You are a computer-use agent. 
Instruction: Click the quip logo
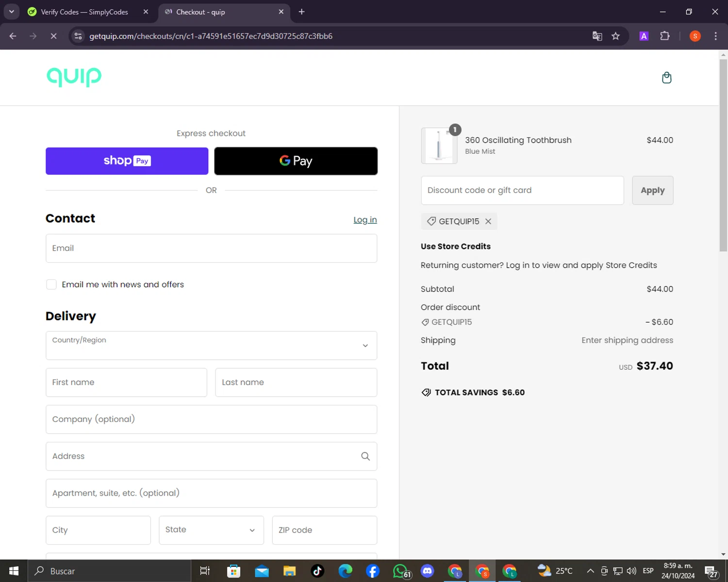point(74,77)
